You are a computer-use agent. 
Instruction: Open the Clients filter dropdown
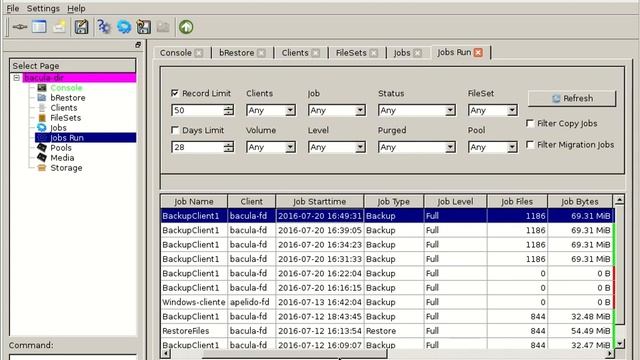271,110
